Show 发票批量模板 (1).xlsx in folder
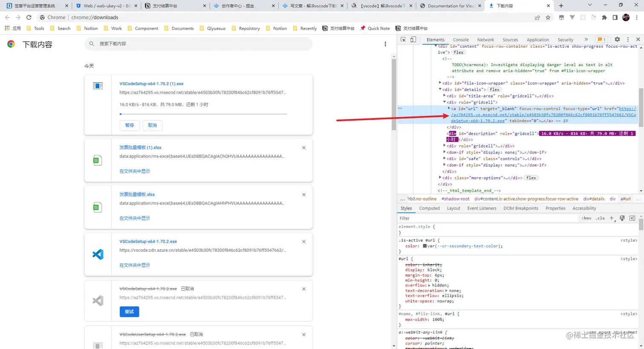Image resolution: width=644 pixels, height=349 pixels. pyautogui.click(x=135, y=171)
